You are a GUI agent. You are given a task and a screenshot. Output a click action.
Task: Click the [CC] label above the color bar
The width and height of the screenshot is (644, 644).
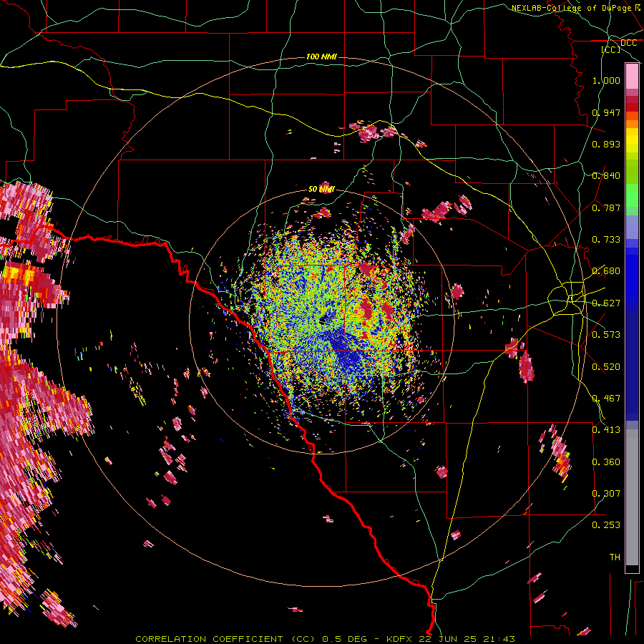pos(611,49)
